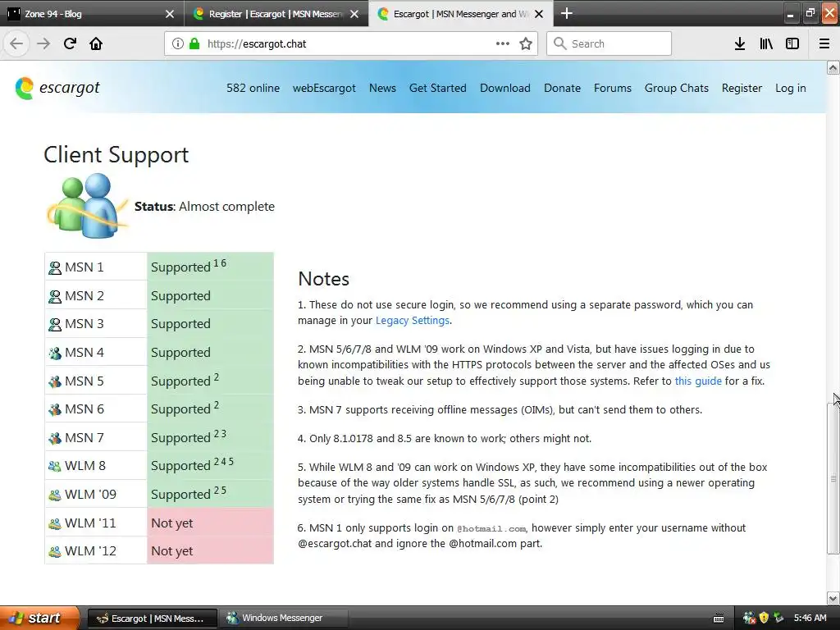This screenshot has width=840, height=630.
Task: Open the Firefox hamburger menu
Action: (824, 43)
